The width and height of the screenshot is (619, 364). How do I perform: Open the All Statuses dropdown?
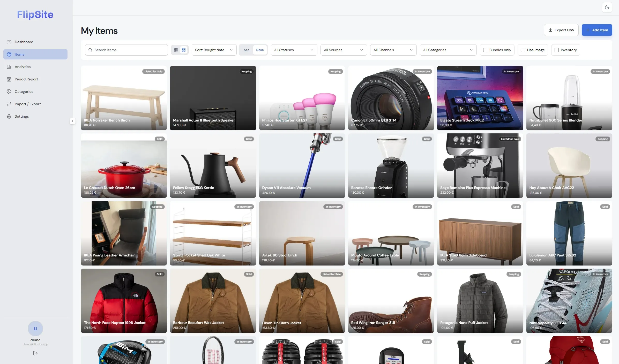(294, 50)
